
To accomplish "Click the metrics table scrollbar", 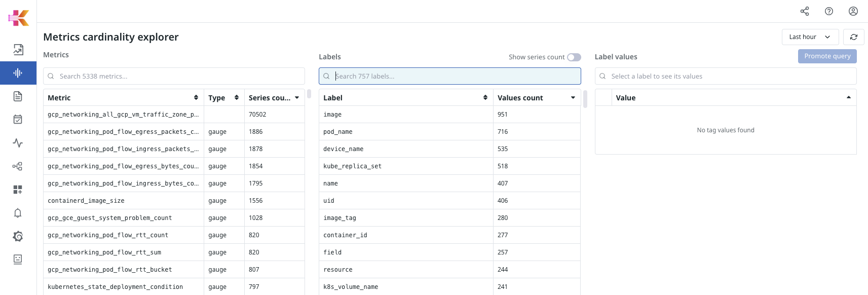I will pyautogui.click(x=309, y=94).
